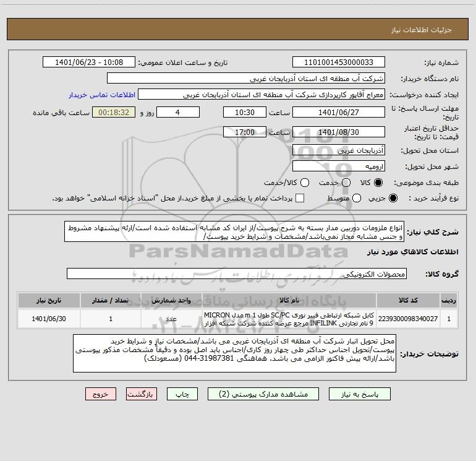This screenshot has width=476, height=461.
Task: Click the تعداد / مقدار column header
Action: pos(111,301)
